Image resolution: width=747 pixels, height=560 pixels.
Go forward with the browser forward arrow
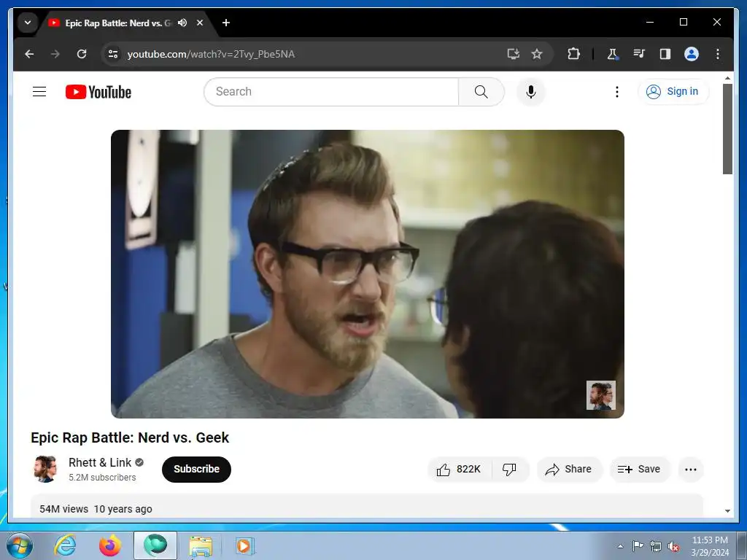click(55, 54)
